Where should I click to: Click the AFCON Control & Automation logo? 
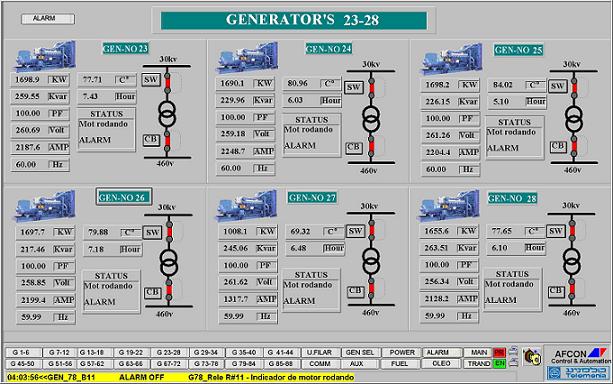(x=580, y=355)
